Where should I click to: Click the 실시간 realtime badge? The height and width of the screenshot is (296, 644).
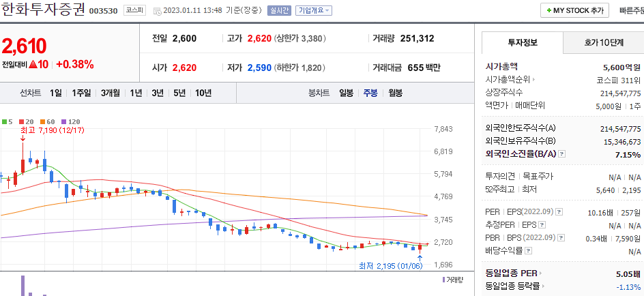coord(279,11)
